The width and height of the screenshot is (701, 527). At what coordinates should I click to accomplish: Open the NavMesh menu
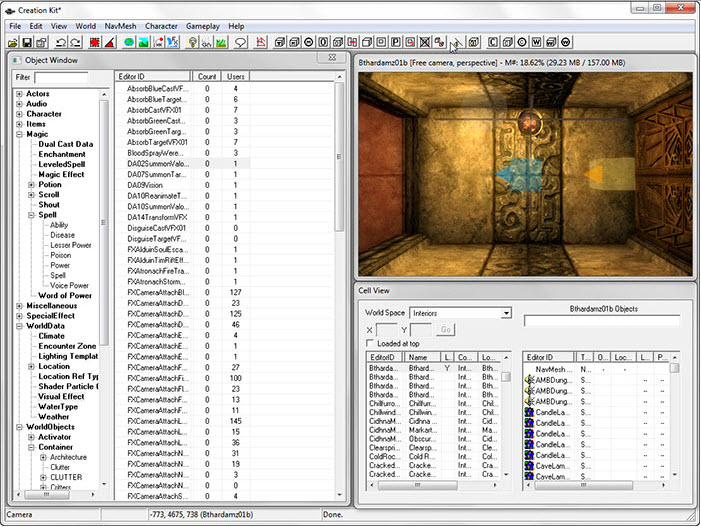click(122, 25)
